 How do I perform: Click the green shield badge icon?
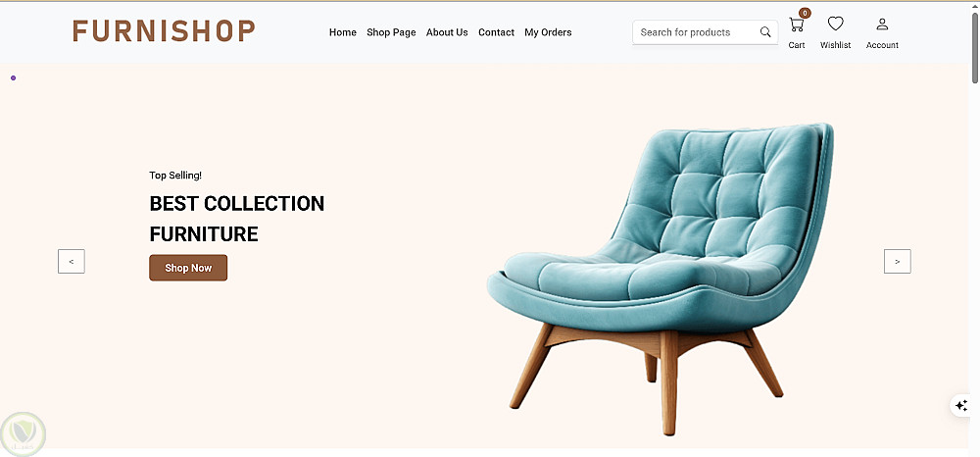click(x=24, y=433)
